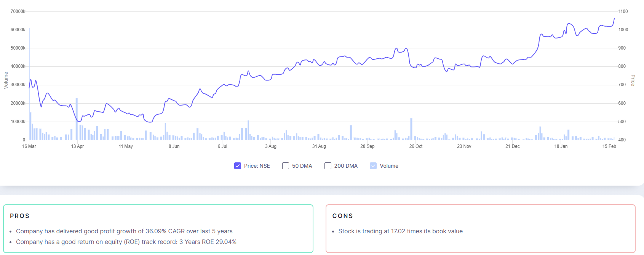
Task: Uncheck the Price: NSE checkbox
Action: click(238, 166)
